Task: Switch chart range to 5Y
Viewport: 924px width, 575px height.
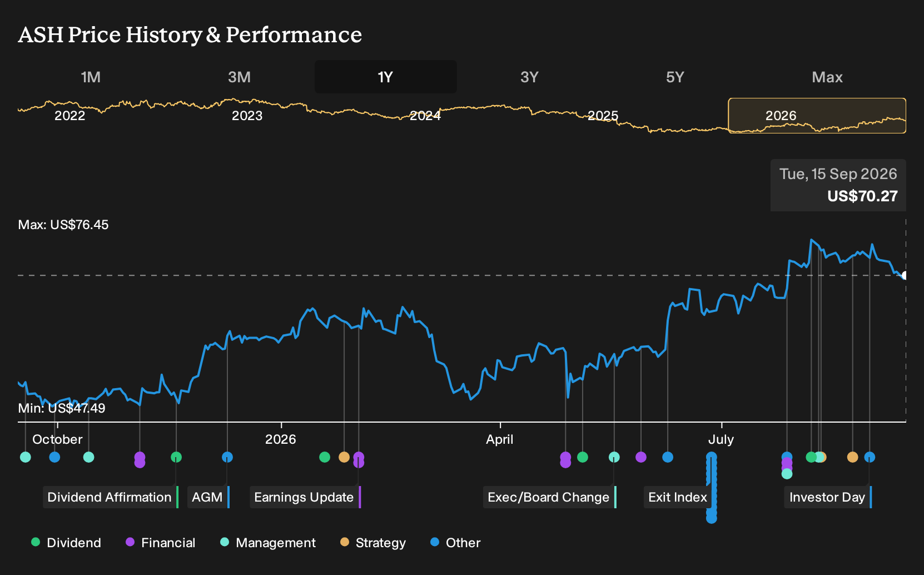Action: pyautogui.click(x=675, y=77)
